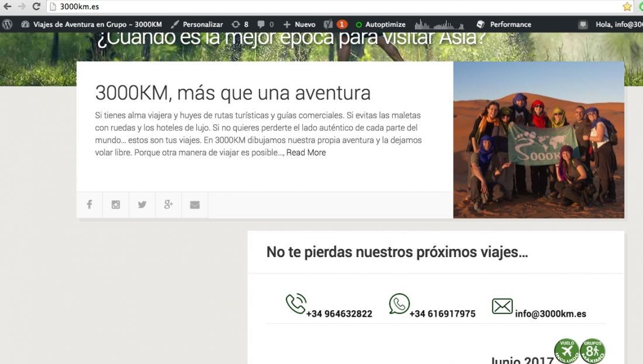Click the Grupos 8 Máximo badge
Image resolution: width=643 pixels, height=364 pixels.
point(593,351)
